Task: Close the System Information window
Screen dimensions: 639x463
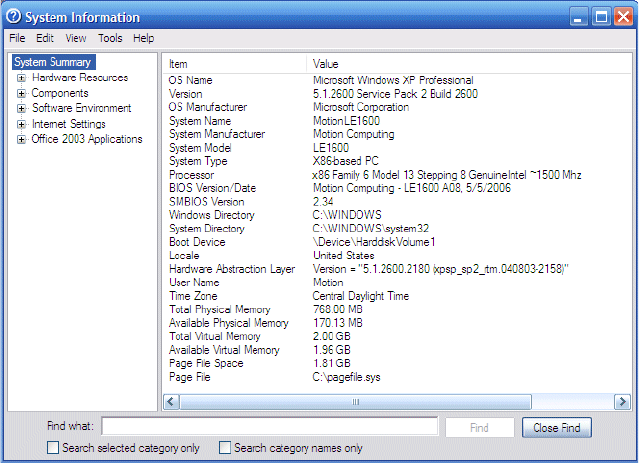Action: (x=624, y=17)
